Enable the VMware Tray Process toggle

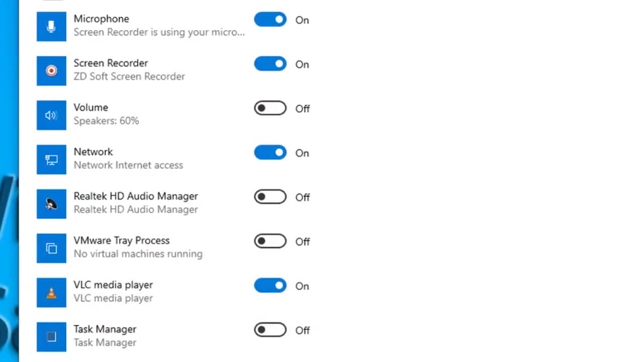coord(270,241)
